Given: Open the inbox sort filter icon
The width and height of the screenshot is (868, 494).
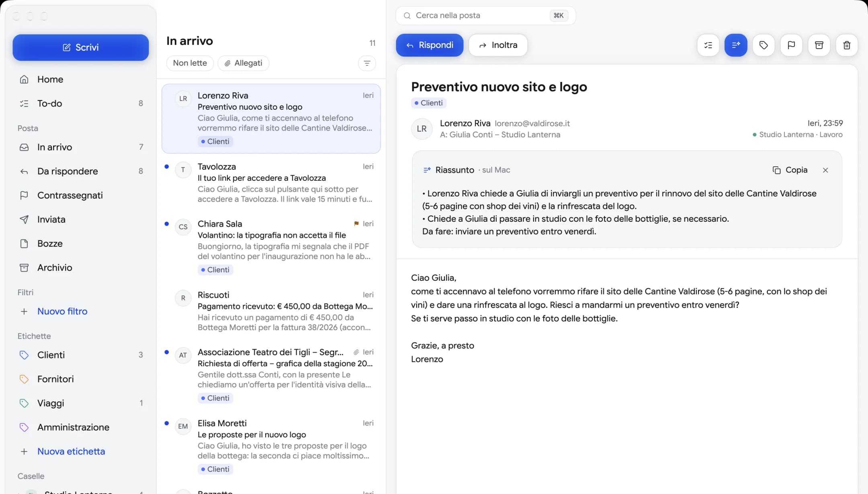Looking at the screenshot, I should 367,63.
